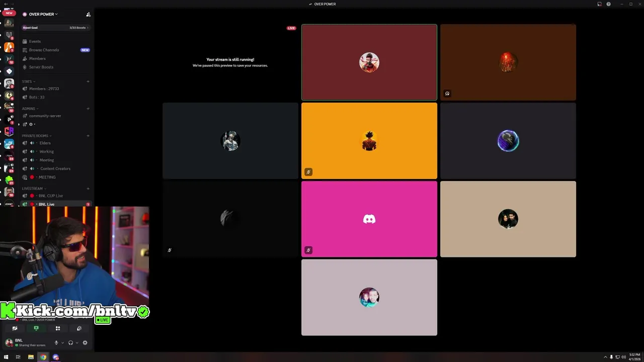Collapse the PRIVATE ROOMS category

pos(36,136)
